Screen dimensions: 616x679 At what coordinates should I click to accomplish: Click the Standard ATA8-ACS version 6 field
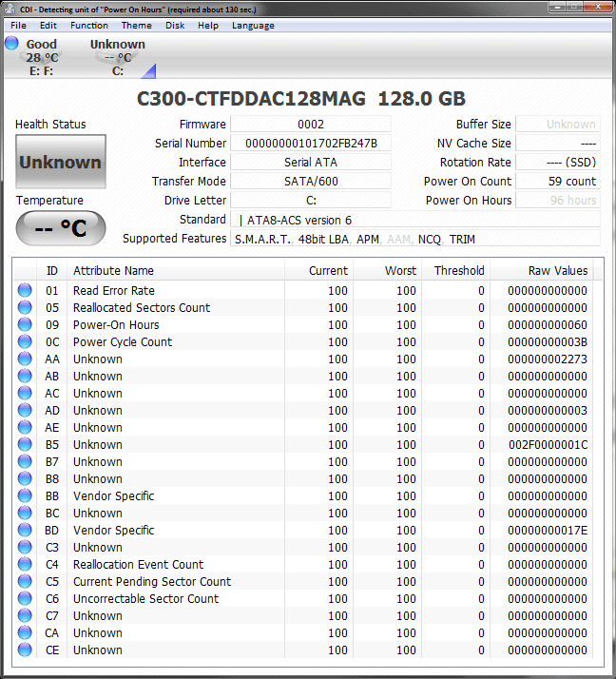pos(415,220)
